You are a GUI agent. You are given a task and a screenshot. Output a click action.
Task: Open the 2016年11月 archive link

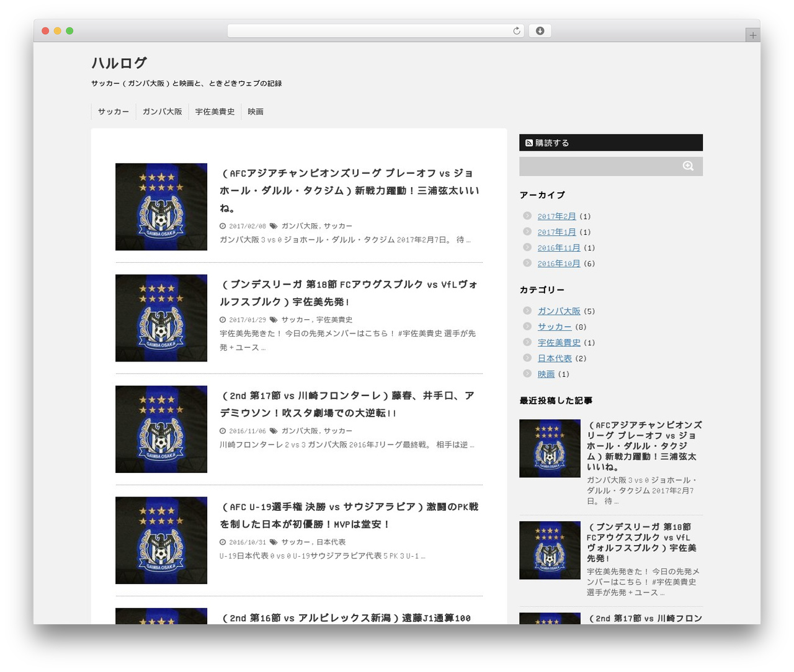tap(559, 248)
